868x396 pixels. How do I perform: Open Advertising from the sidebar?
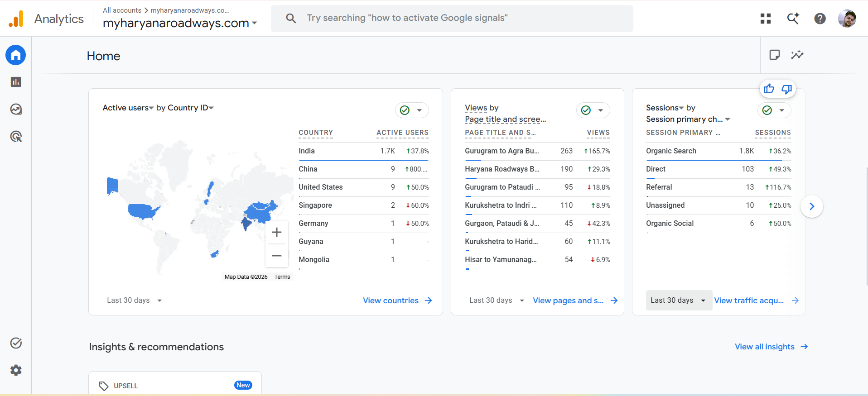click(16, 136)
